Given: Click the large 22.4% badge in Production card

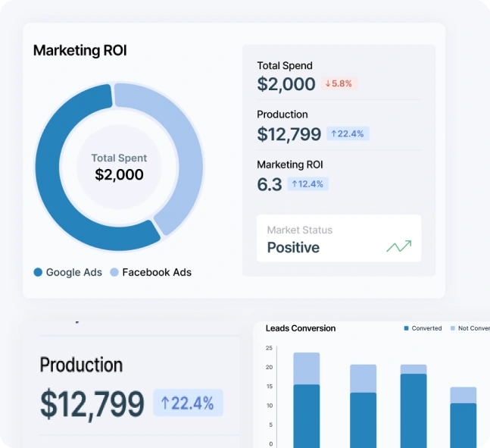Looking at the screenshot, I should [188, 403].
